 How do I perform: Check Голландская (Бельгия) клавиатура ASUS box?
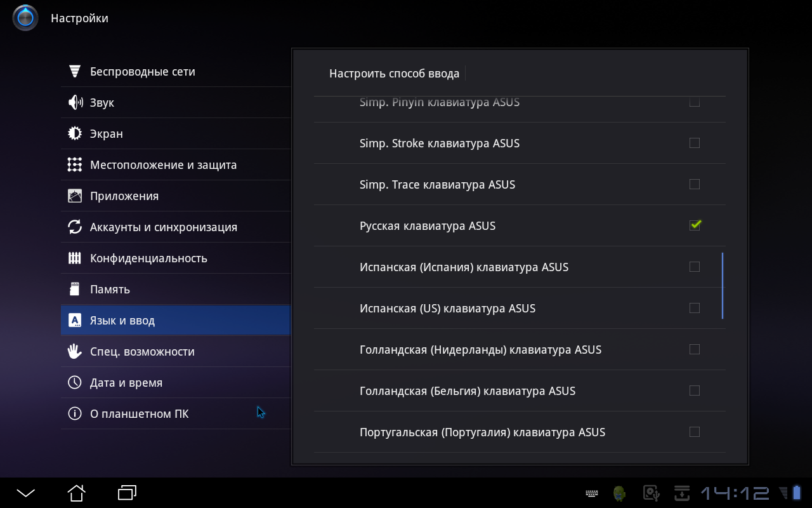point(695,391)
